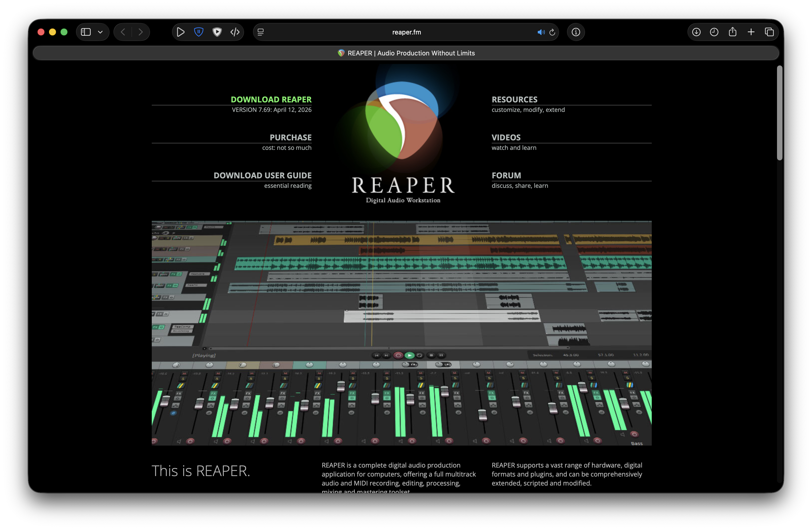Click the "essential reading" text
Screen dimensions: 812x530
(288, 186)
